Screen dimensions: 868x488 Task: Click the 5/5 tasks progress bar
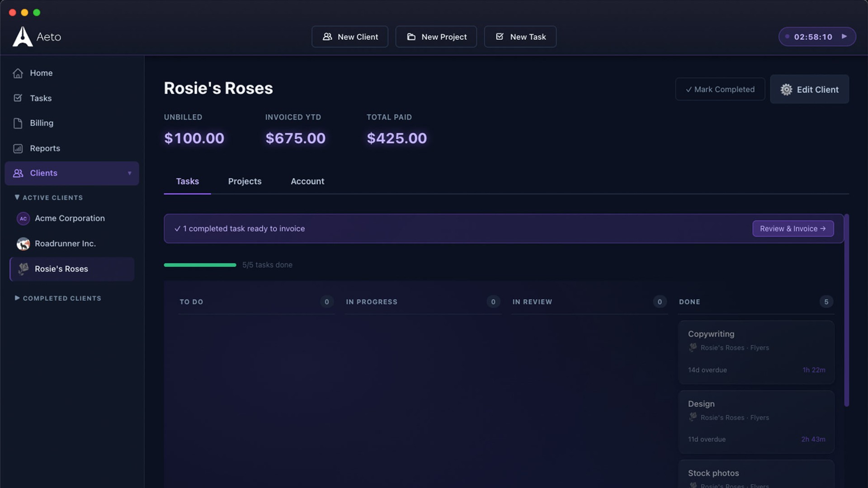pos(200,265)
